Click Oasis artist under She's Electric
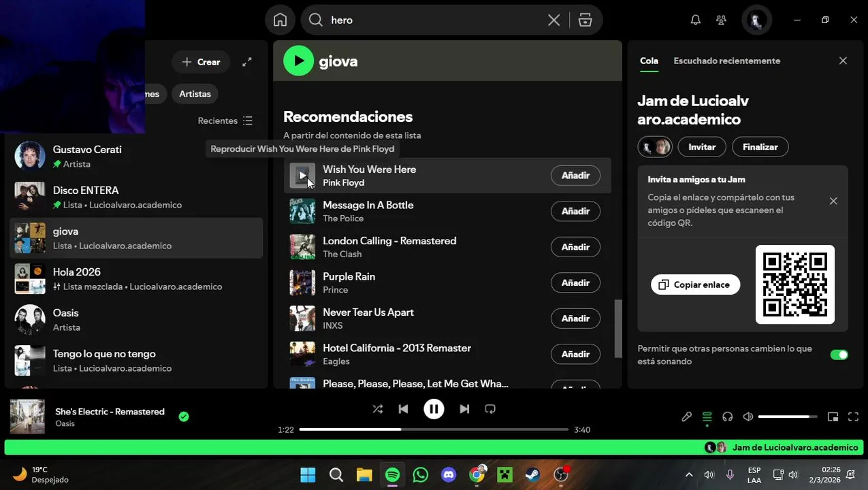 65,423
